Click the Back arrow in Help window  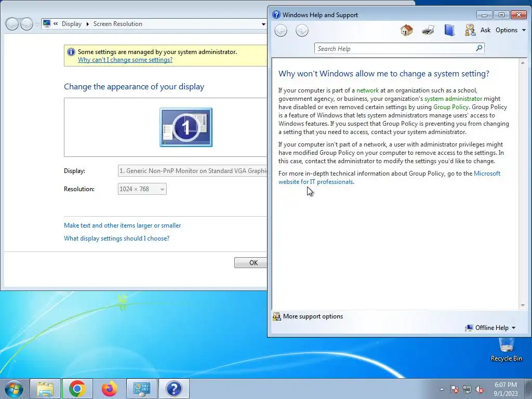(x=281, y=31)
